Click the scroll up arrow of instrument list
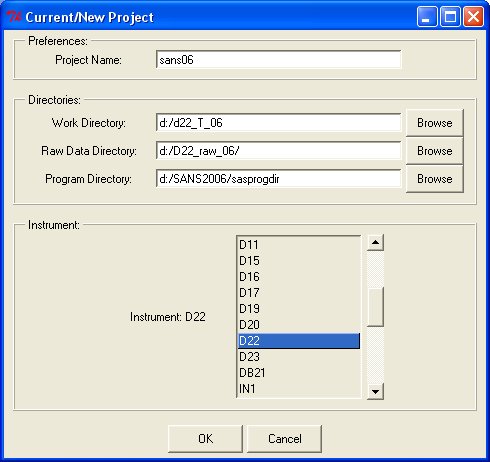This screenshot has height=462, width=490. coord(375,242)
